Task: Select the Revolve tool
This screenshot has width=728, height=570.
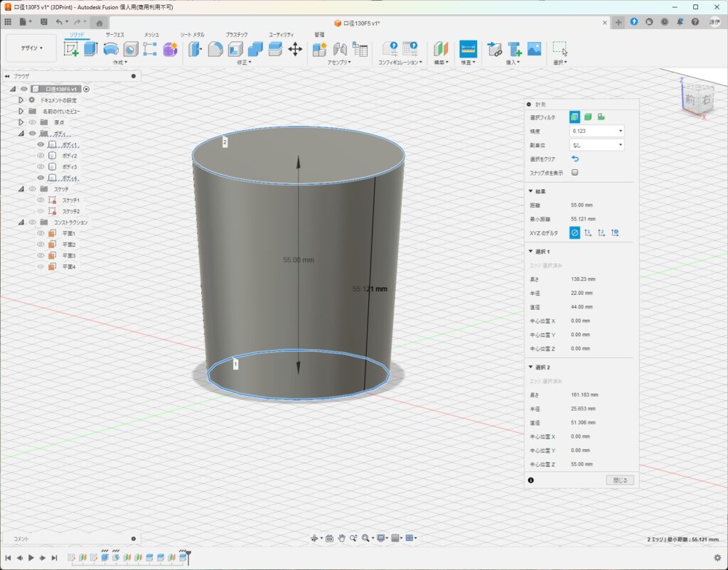Action: [110, 49]
